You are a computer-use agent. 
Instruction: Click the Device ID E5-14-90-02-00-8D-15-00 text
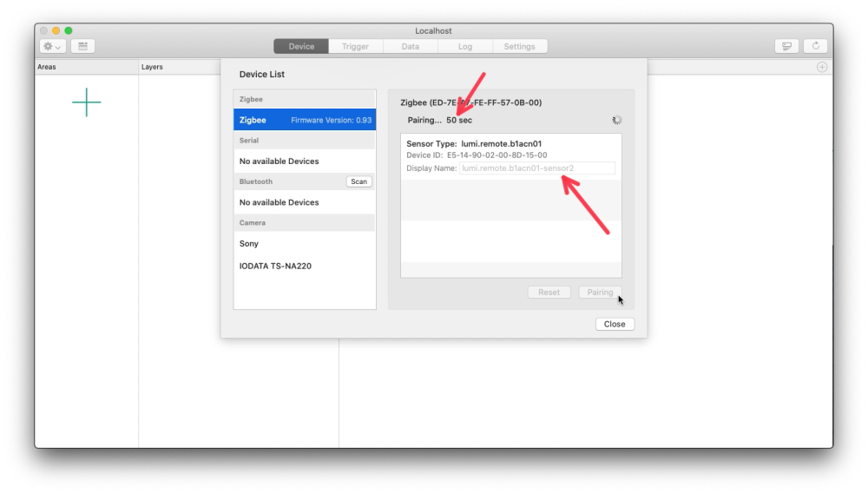[477, 155]
